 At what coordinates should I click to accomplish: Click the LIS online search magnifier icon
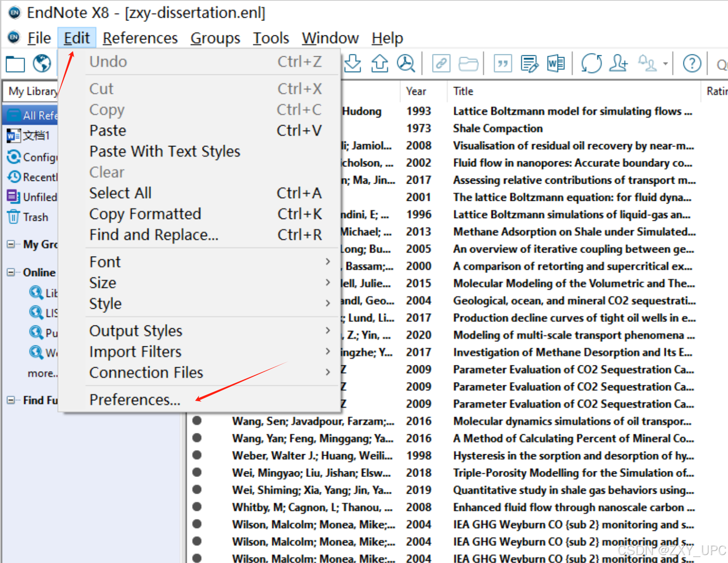coord(36,312)
